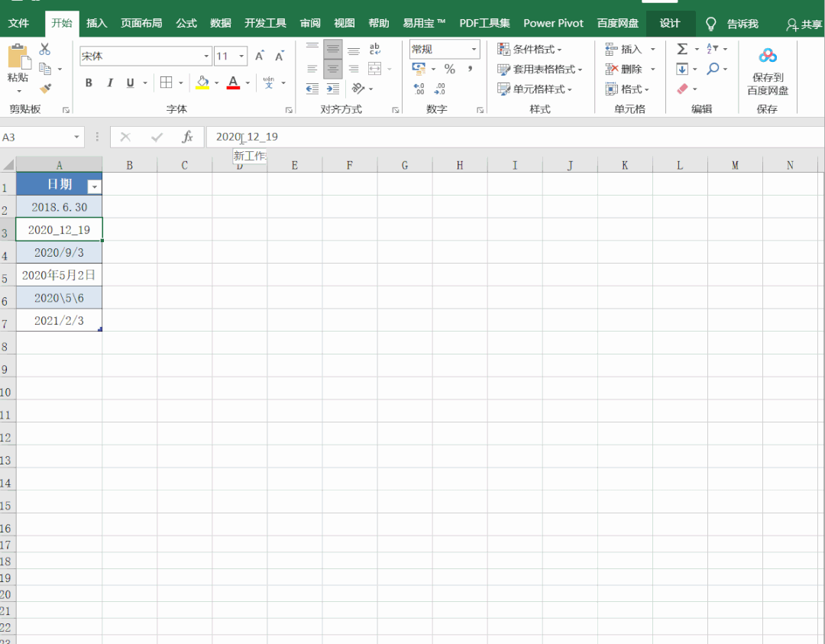Open 条件格式 conditional formatting menu
This screenshot has height=644, width=825.
coord(530,50)
